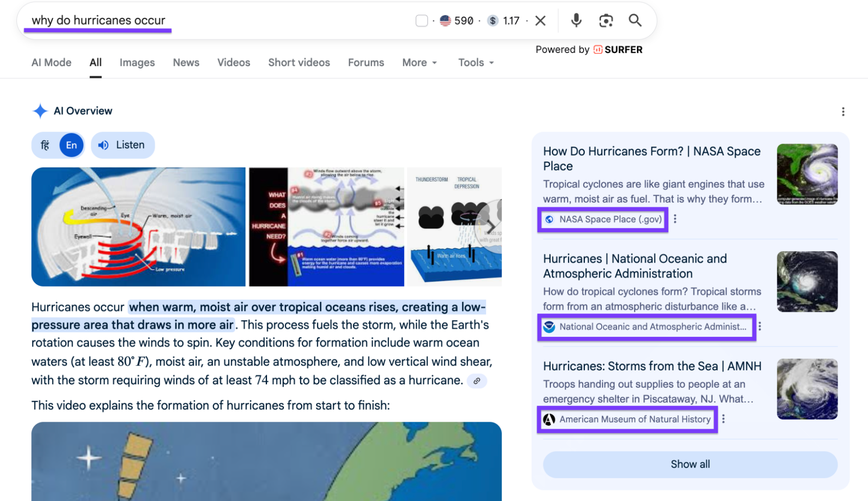Open Google Lens image search icon
The height and width of the screenshot is (501, 868).
point(606,20)
